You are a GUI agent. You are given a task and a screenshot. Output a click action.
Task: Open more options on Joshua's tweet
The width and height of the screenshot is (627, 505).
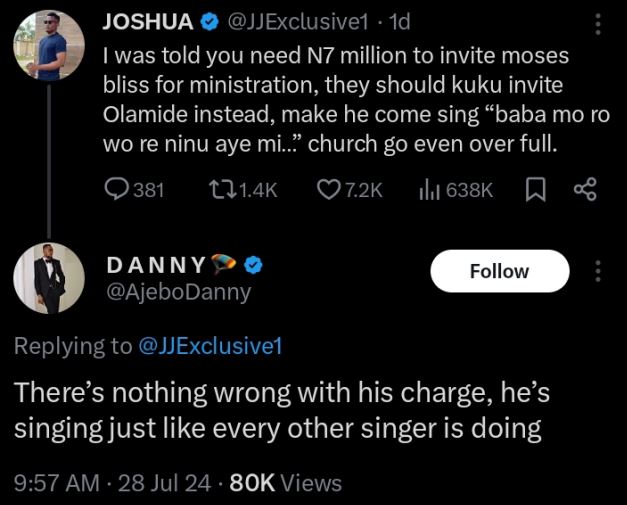point(598,24)
